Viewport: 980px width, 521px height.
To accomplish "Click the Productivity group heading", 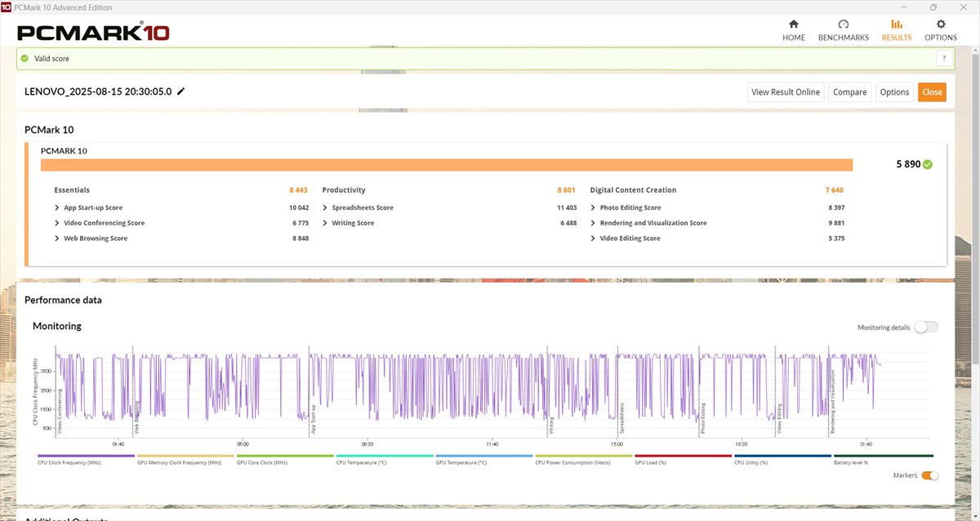I will coord(344,190).
